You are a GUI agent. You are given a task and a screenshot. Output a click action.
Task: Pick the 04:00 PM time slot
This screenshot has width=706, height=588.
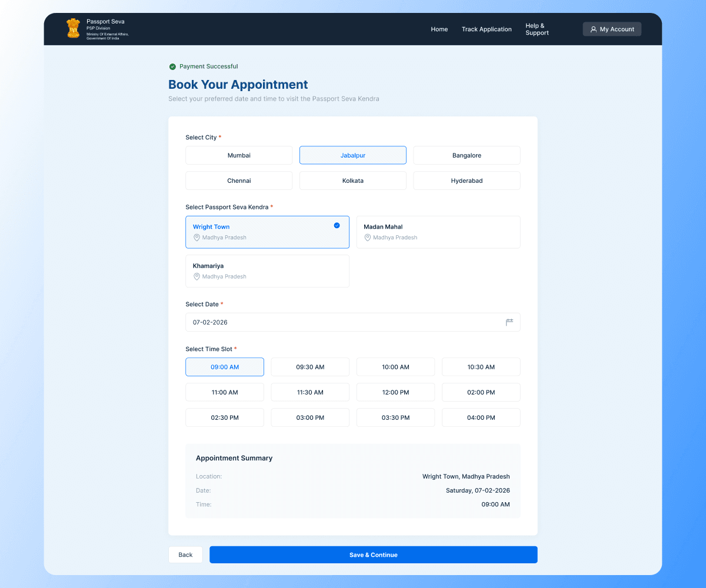481,417
